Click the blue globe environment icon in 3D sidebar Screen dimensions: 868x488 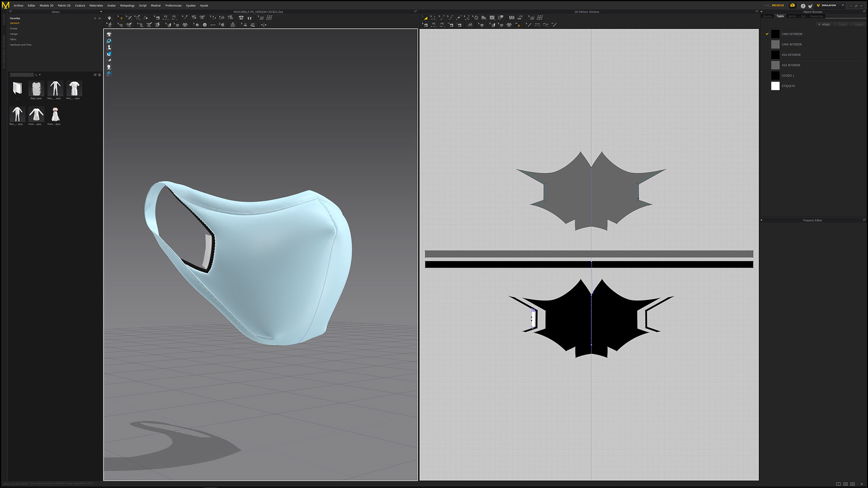click(109, 74)
